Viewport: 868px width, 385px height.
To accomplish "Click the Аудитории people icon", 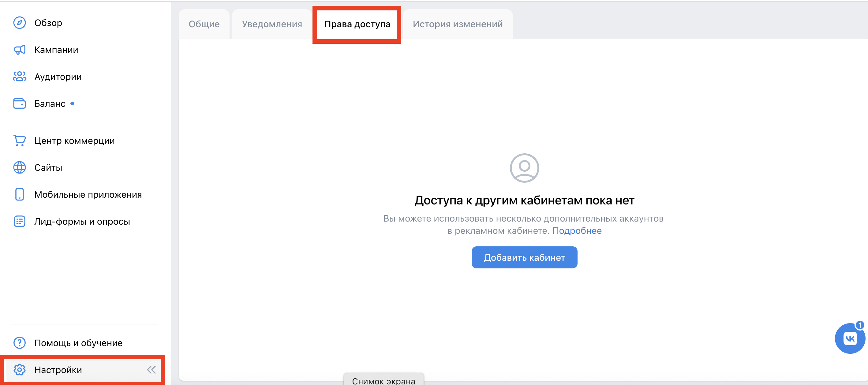I will (x=19, y=77).
